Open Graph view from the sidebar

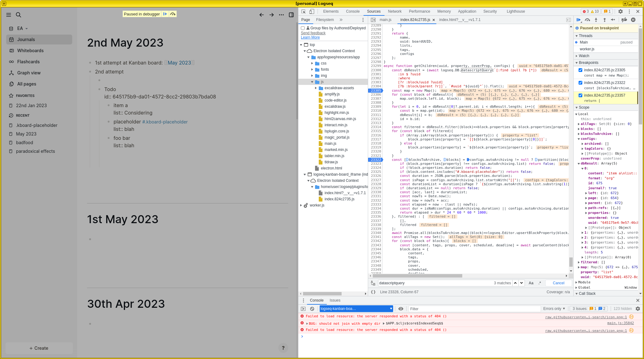(29, 73)
